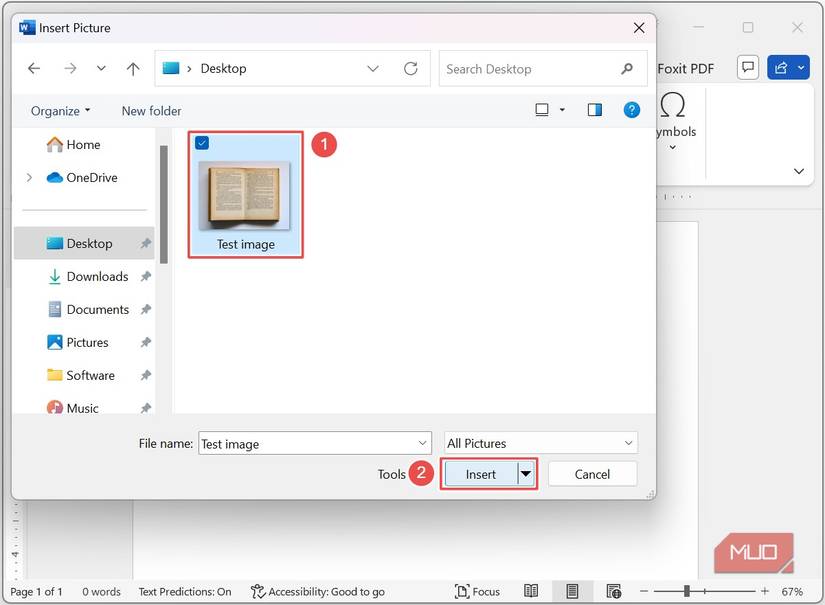Image resolution: width=825 pixels, height=605 pixels.
Task: Open Pictures in the sidebar
Action: (x=78, y=342)
